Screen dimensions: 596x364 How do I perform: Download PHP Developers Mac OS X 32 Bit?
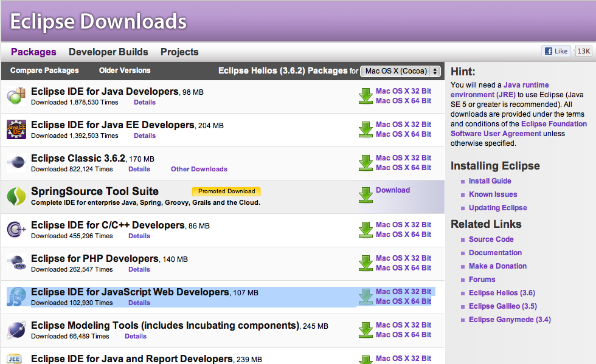[403, 258]
